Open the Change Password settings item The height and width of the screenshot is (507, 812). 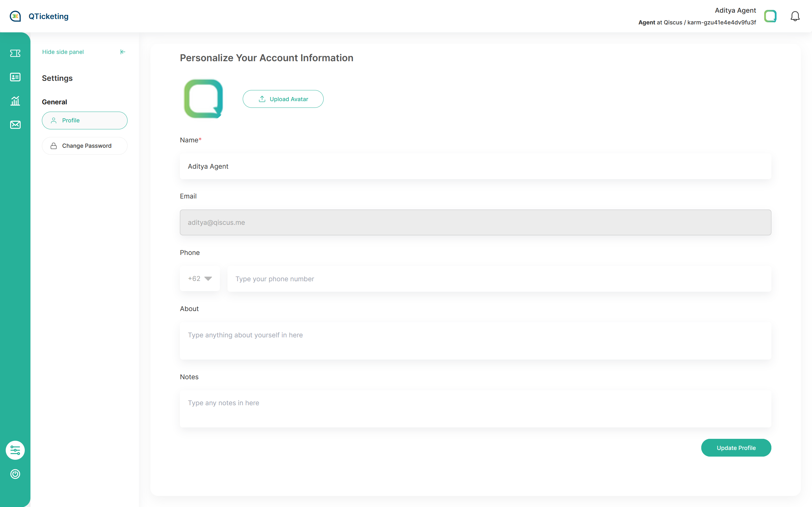84,146
